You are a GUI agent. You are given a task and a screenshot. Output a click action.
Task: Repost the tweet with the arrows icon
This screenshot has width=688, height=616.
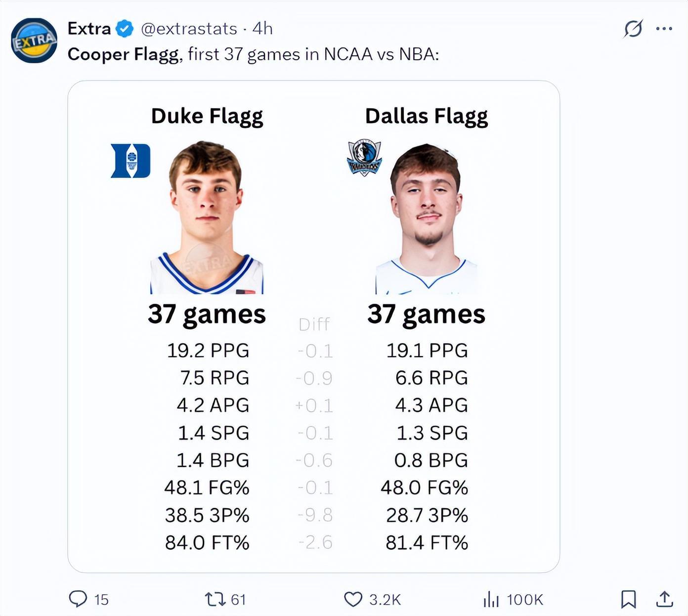pos(215,599)
